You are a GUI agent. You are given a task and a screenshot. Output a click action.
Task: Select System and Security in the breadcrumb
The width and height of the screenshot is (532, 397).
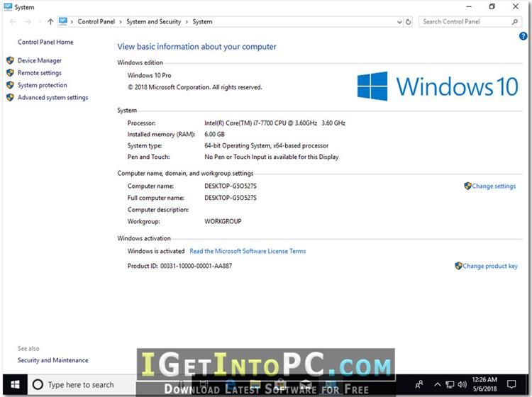(153, 22)
